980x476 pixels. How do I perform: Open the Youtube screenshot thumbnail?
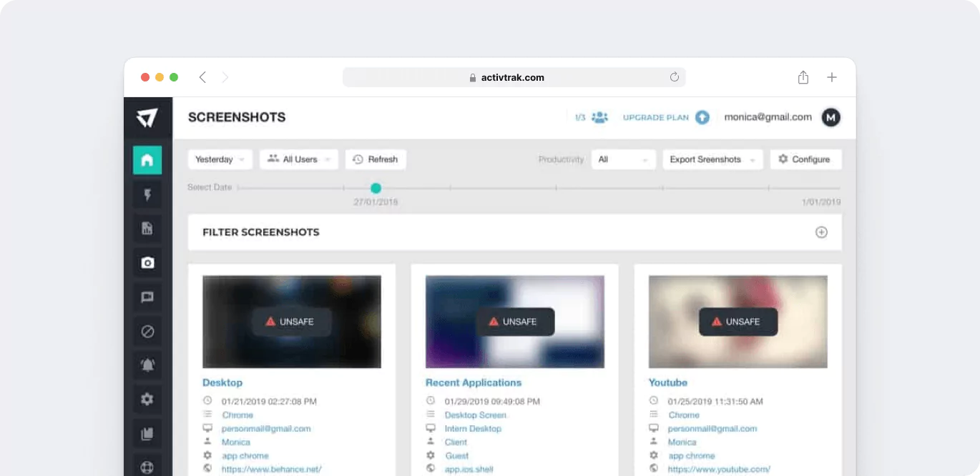pyautogui.click(x=738, y=322)
